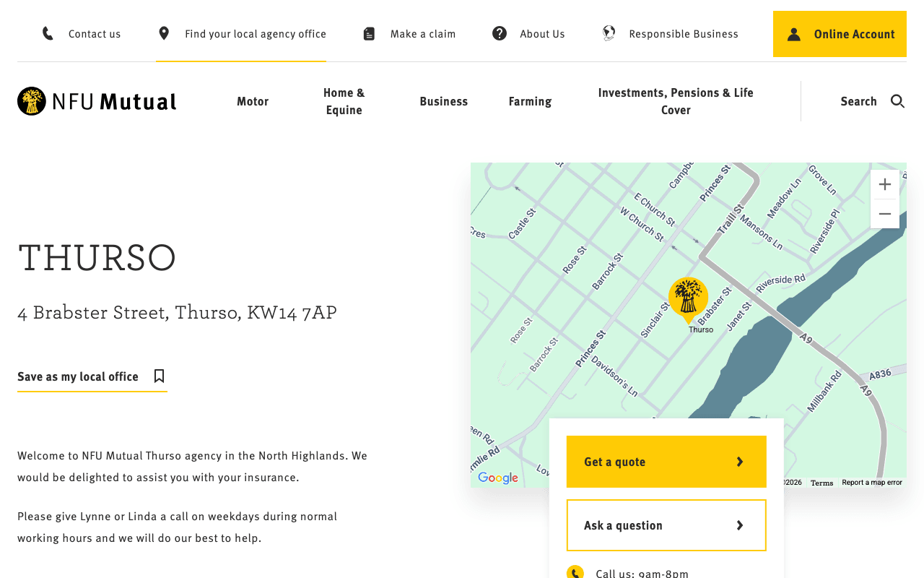Click the location pin icon in top bar
This screenshot has width=924, height=578.
click(x=164, y=33)
